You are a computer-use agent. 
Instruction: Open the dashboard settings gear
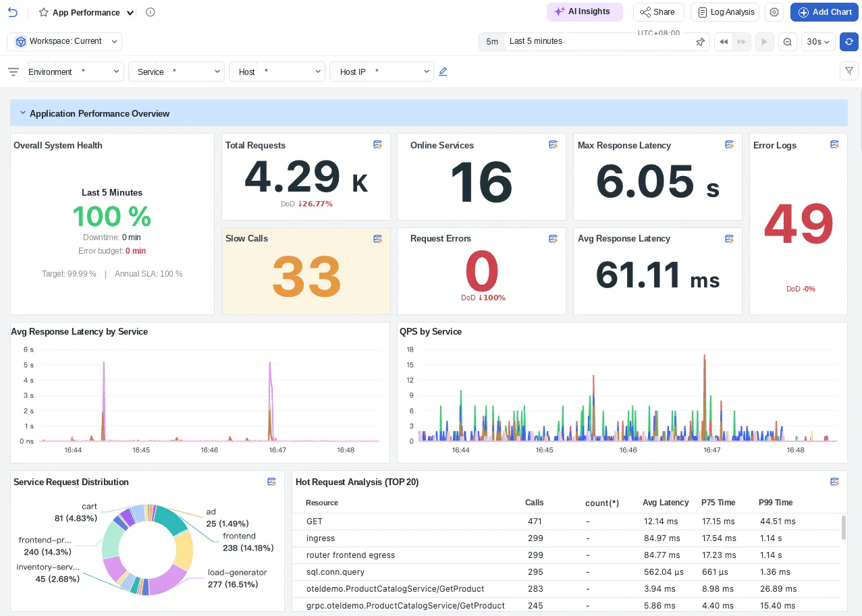tap(774, 12)
